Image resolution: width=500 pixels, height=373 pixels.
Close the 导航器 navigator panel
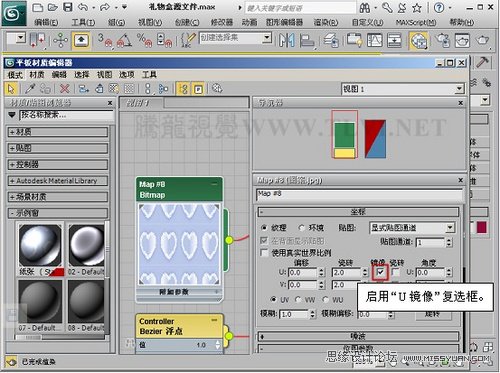pyautogui.click(x=461, y=103)
